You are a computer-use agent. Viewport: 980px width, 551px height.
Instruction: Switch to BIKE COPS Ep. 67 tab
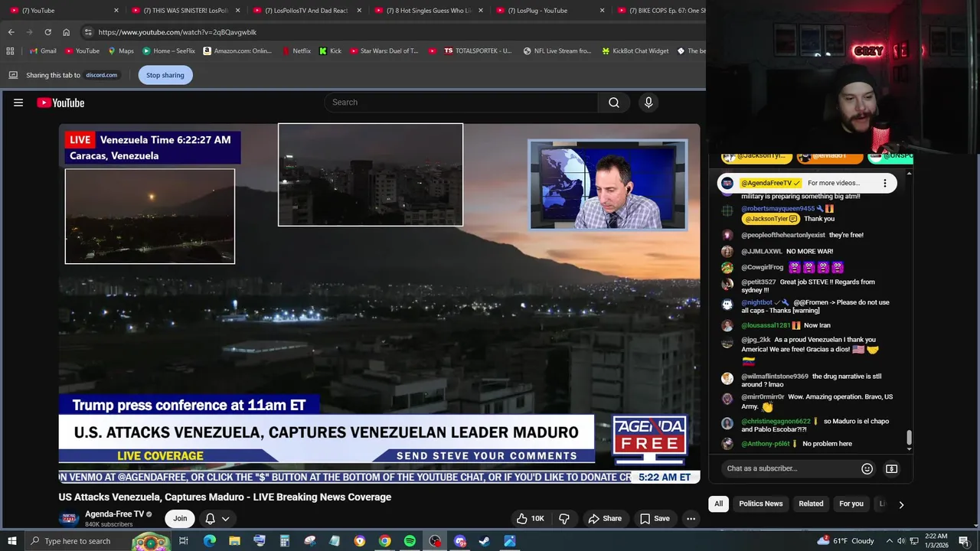point(660,11)
